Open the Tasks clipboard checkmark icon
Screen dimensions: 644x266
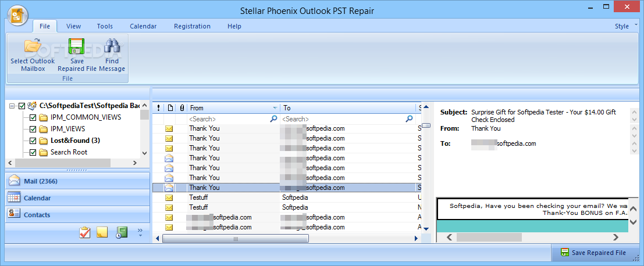pyautogui.click(x=85, y=232)
